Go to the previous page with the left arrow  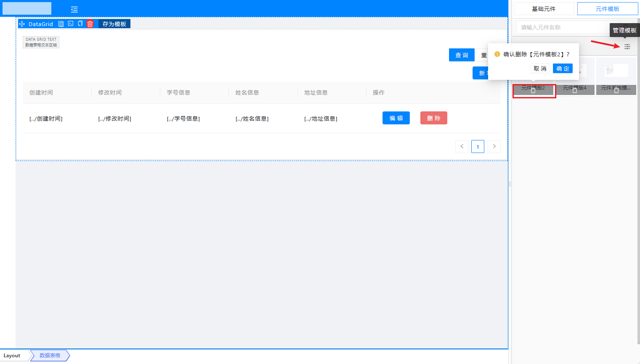coord(462,146)
